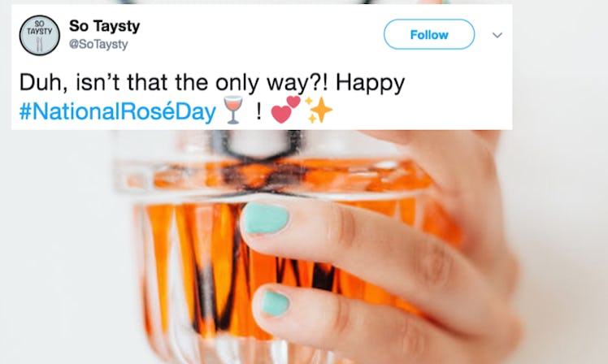Click the lower mint-painted fingernail

(x=276, y=301)
